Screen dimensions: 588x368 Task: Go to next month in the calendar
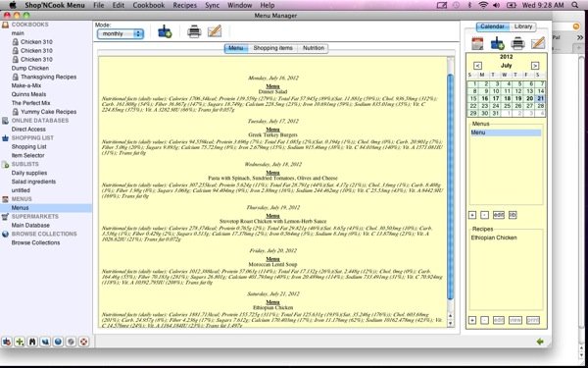[x=535, y=66]
